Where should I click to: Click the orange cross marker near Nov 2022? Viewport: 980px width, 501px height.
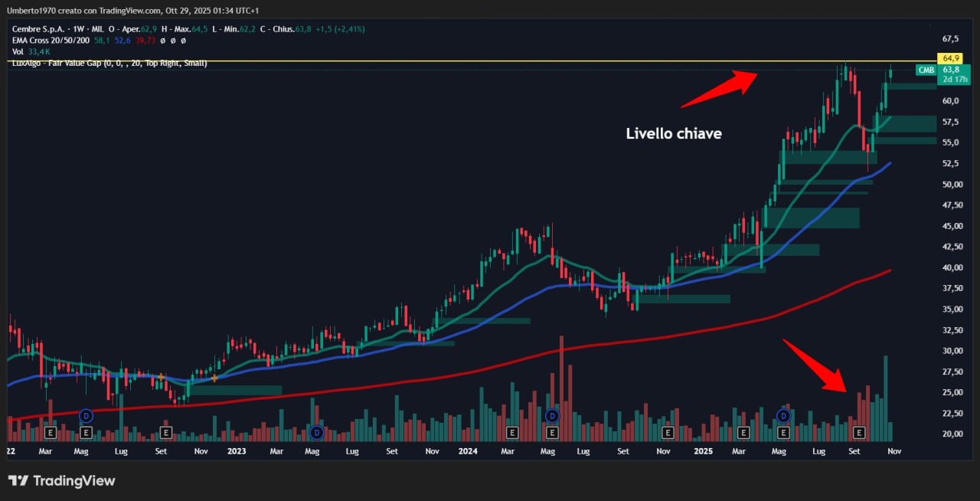point(214,378)
